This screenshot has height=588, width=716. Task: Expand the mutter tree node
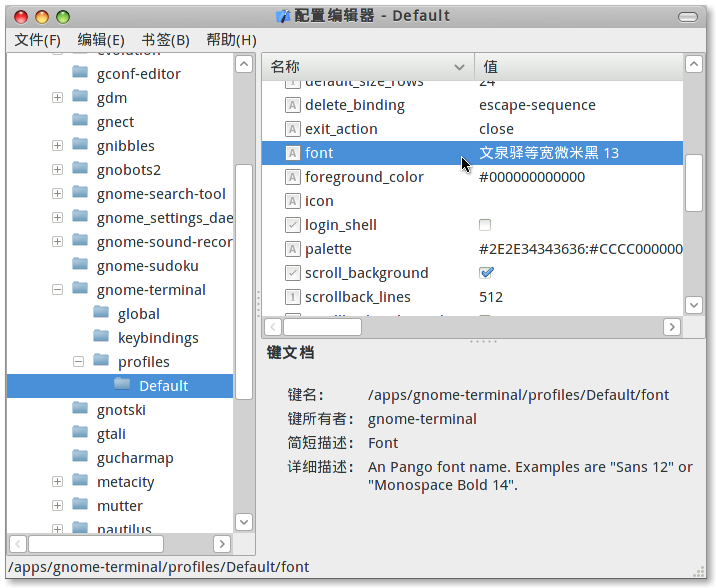[x=57, y=505]
